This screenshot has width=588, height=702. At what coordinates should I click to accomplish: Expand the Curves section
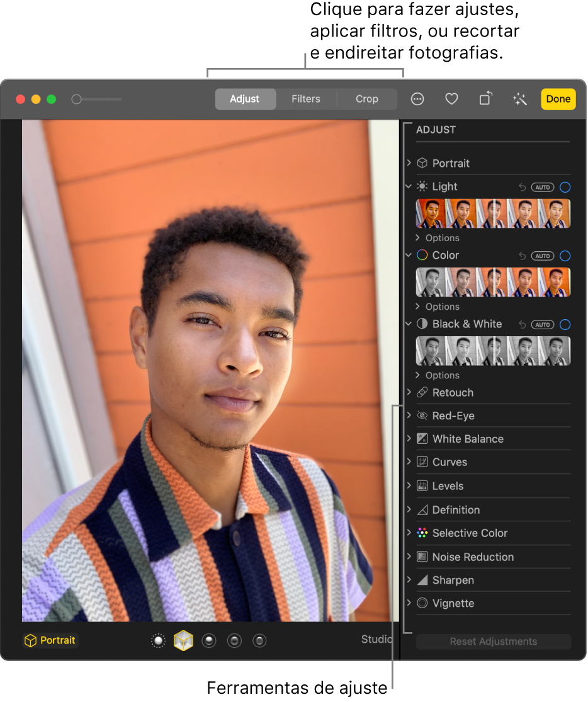(x=409, y=461)
